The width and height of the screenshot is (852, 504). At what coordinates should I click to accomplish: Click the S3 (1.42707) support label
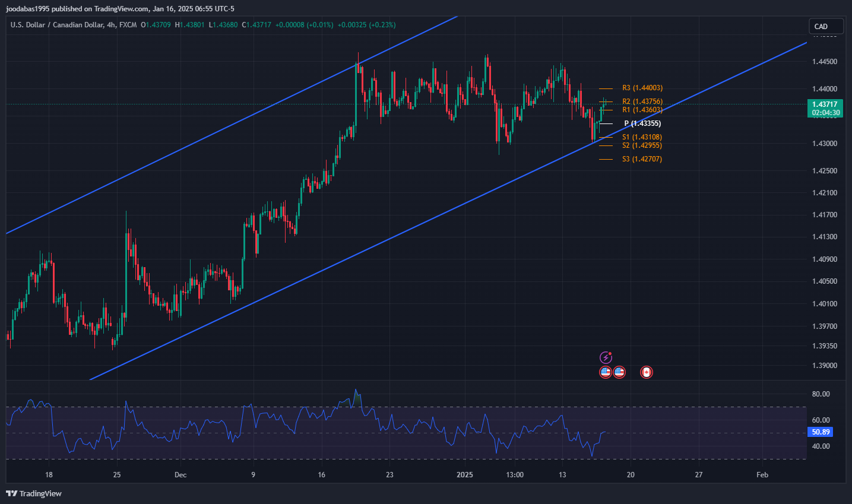pyautogui.click(x=642, y=159)
